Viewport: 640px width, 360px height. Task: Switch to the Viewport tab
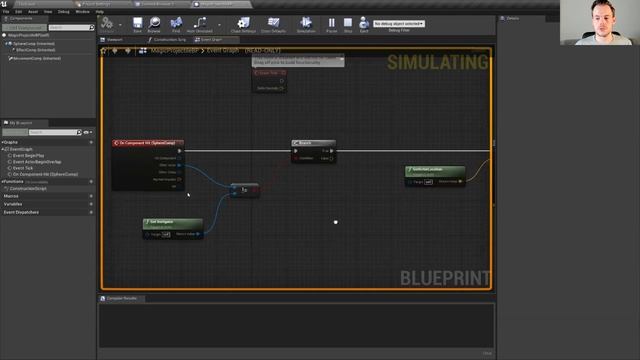pos(115,40)
